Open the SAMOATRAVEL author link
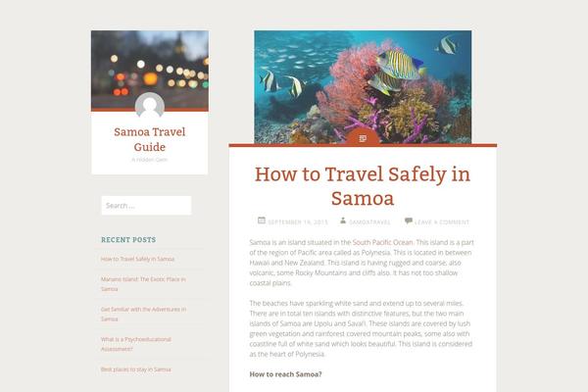The image size is (588, 392). [x=369, y=222]
